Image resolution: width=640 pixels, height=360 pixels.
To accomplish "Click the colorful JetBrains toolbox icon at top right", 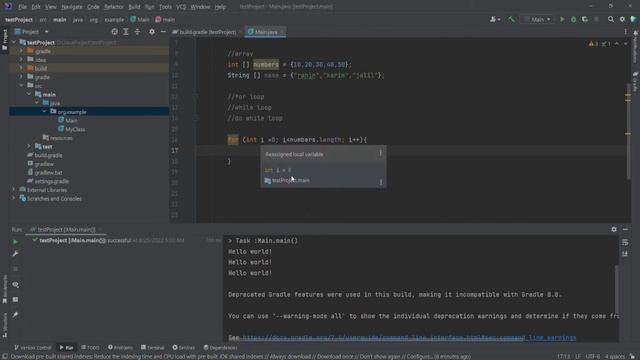I will click(633, 19).
